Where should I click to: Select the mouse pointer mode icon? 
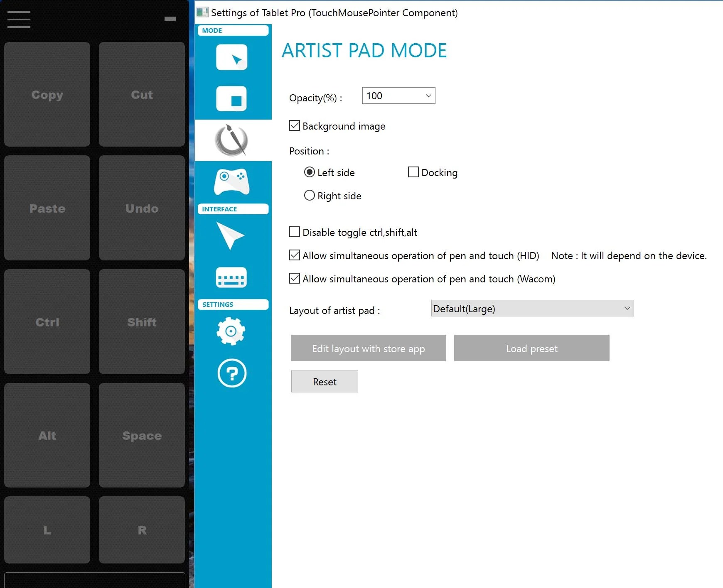(232, 57)
